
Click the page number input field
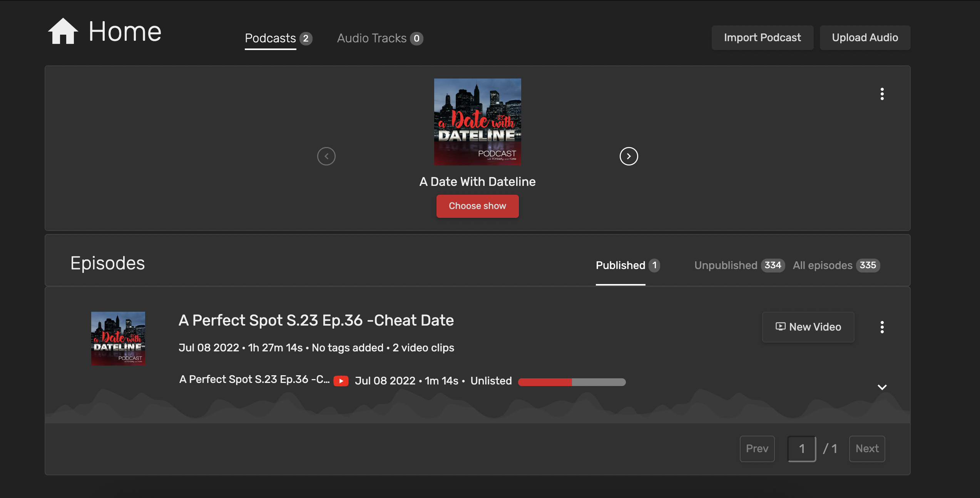802,449
